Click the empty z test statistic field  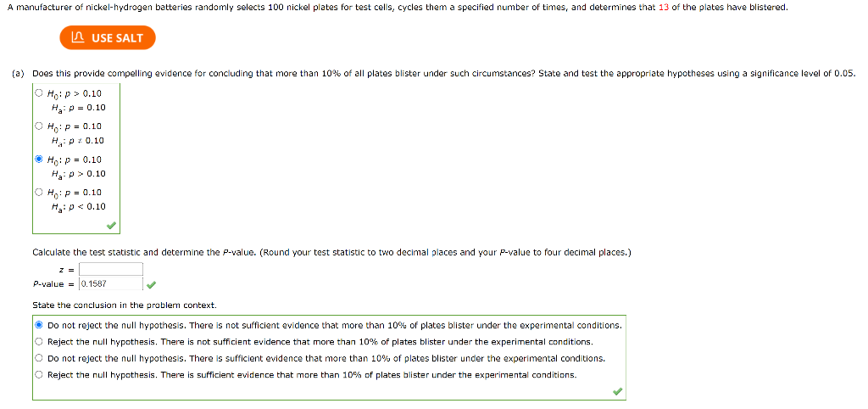(111, 269)
